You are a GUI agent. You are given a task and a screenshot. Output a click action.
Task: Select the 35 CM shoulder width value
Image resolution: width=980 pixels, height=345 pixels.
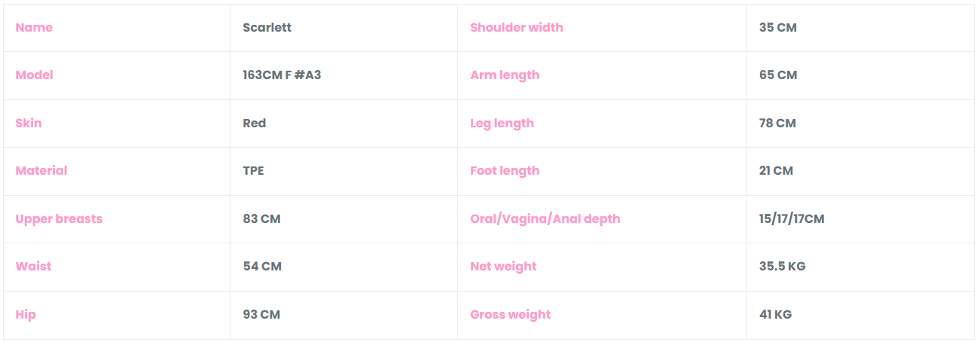click(x=777, y=28)
